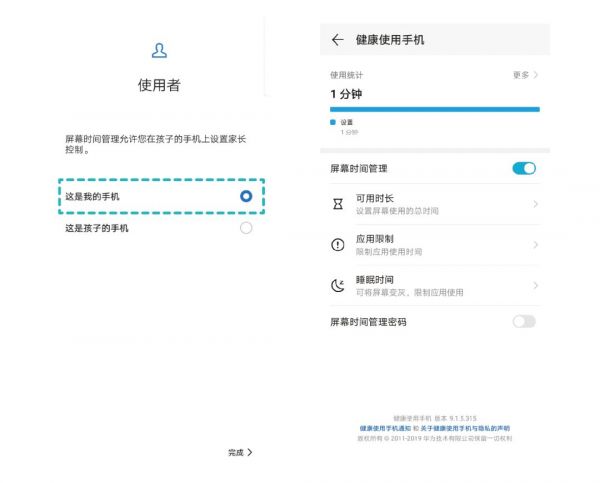Click the moon icon for 睡眠时间

click(337, 286)
